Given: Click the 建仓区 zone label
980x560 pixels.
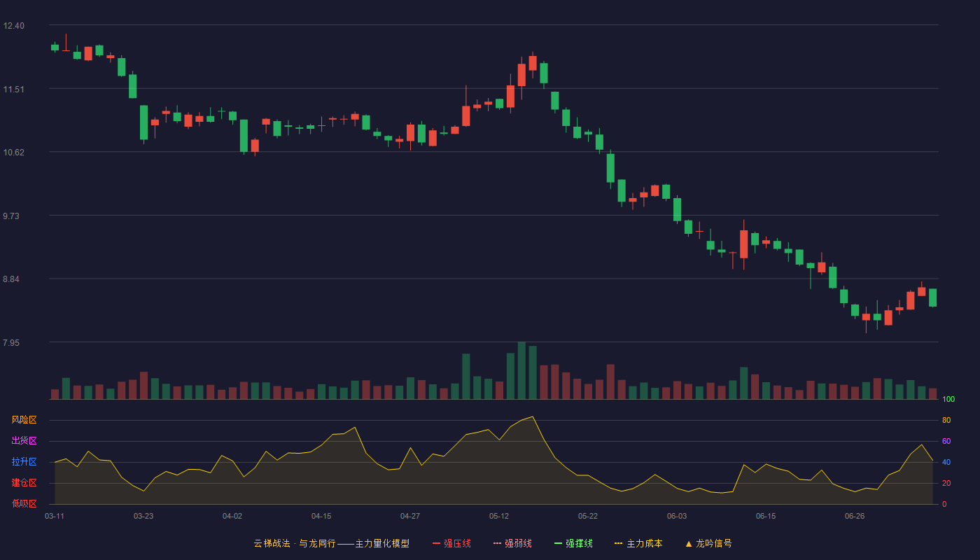Looking at the screenshot, I should pyautogui.click(x=24, y=483).
